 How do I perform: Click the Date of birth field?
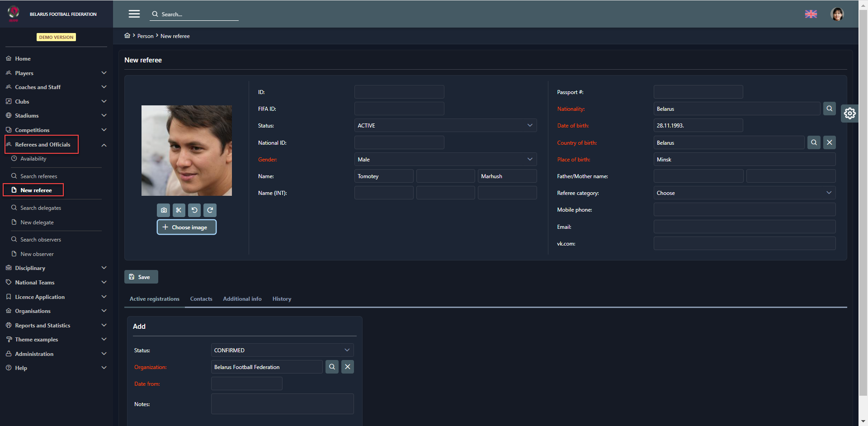click(698, 125)
